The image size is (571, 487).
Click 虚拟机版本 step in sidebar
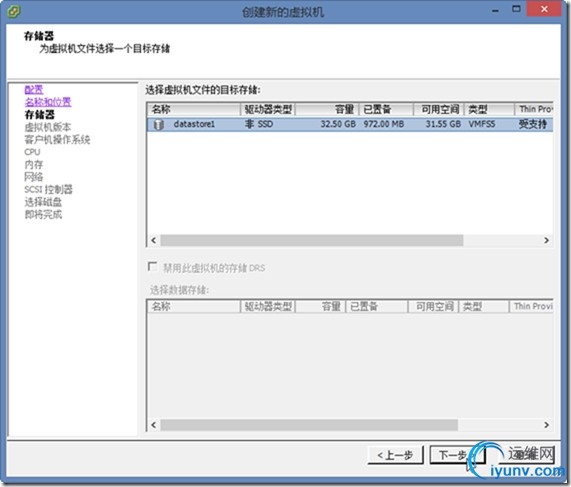48,127
